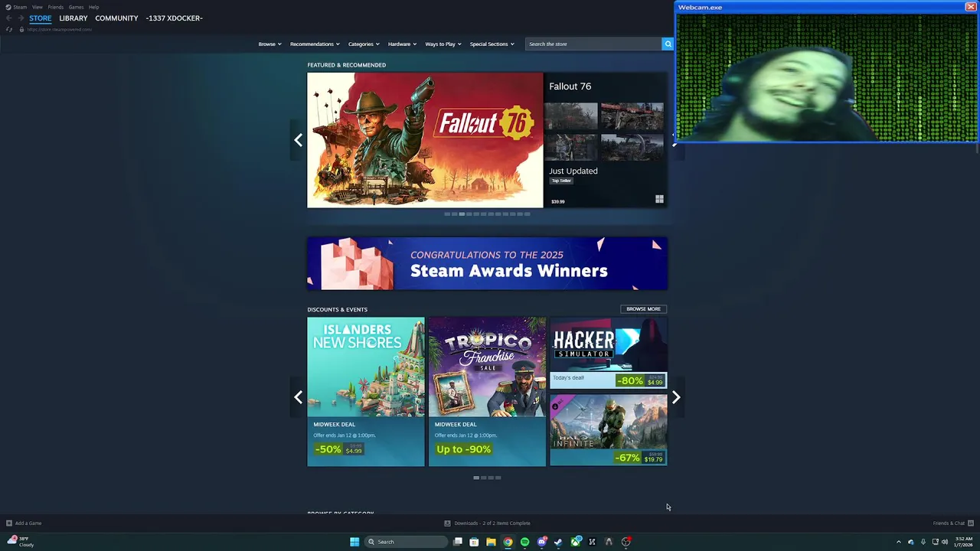This screenshot has height=551, width=980.
Task: Switch to the COMMUNITY tab
Action: (116, 18)
